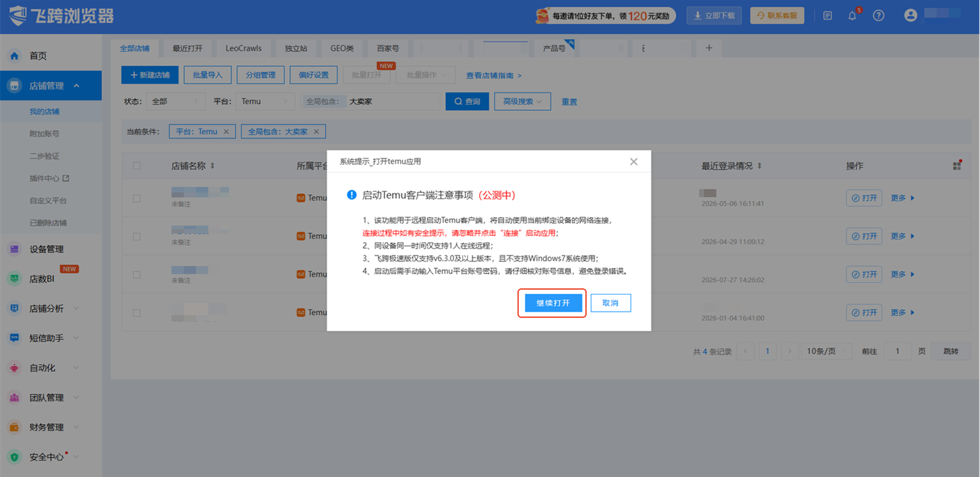
Task: Open notifications via the bell icon
Action: (852, 15)
